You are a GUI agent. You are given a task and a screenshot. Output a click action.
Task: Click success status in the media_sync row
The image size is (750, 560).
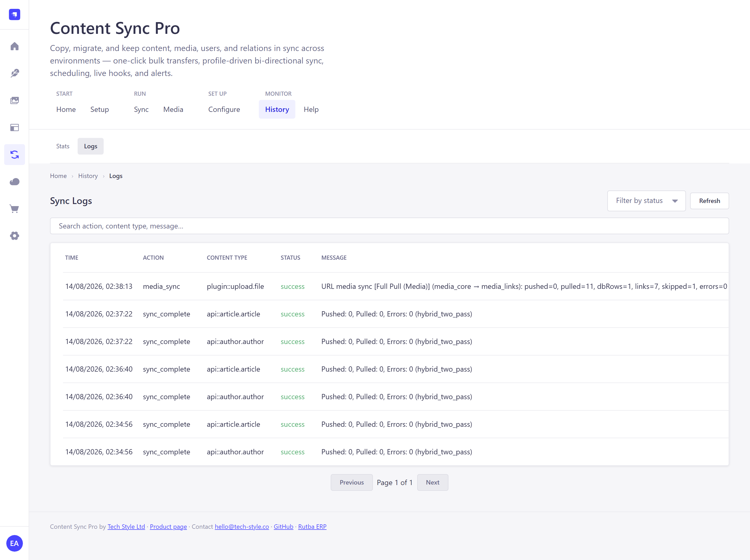pyautogui.click(x=293, y=287)
